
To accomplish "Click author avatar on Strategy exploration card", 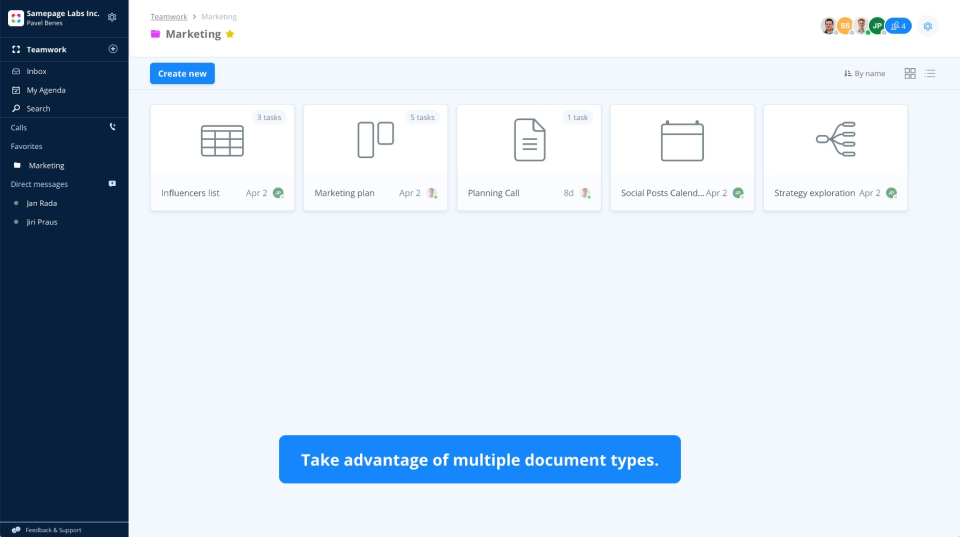I will (x=891, y=193).
